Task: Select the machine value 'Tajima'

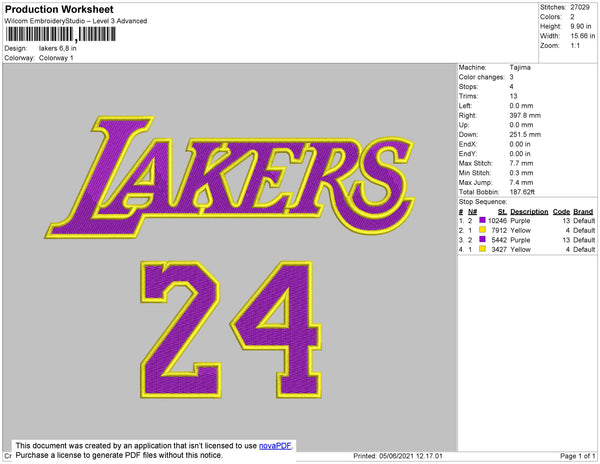Action: pyautogui.click(x=520, y=67)
